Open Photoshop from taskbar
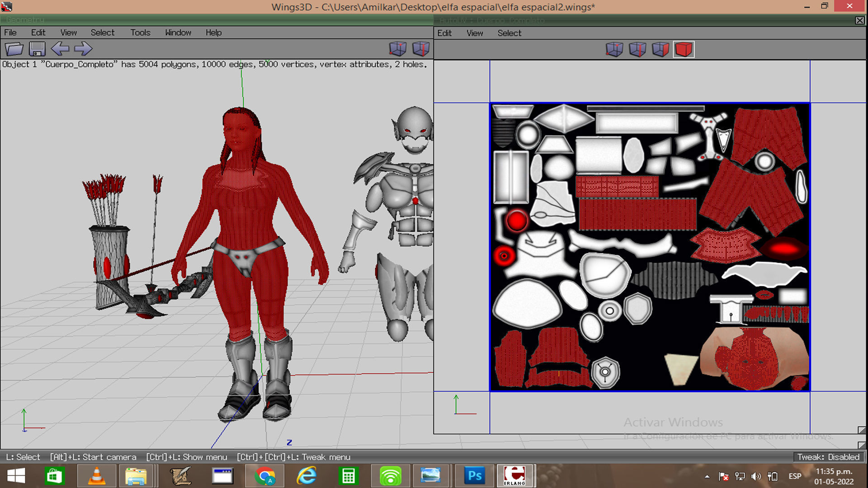This screenshot has width=868, height=488. click(x=475, y=476)
